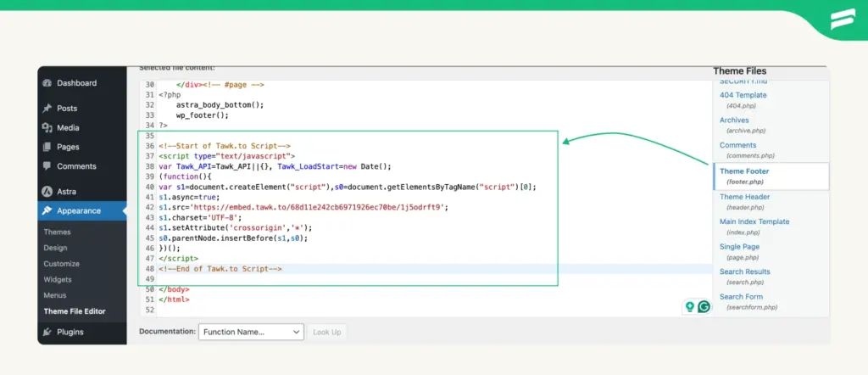The width and height of the screenshot is (868, 375).
Task: Click the Look Up button
Action: pos(326,333)
